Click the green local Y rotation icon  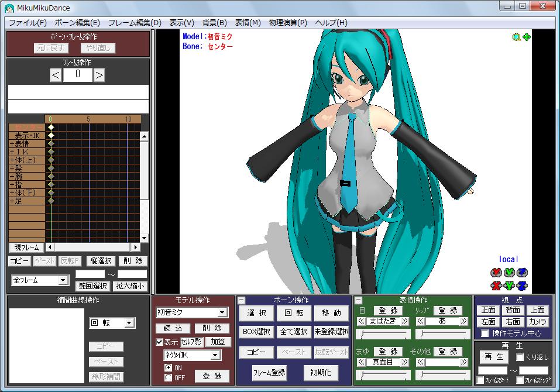click(509, 273)
